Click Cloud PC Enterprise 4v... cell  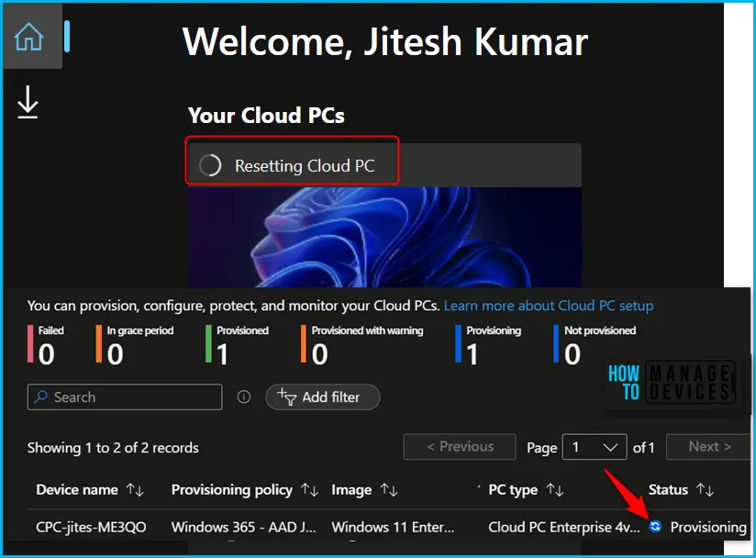click(564, 527)
